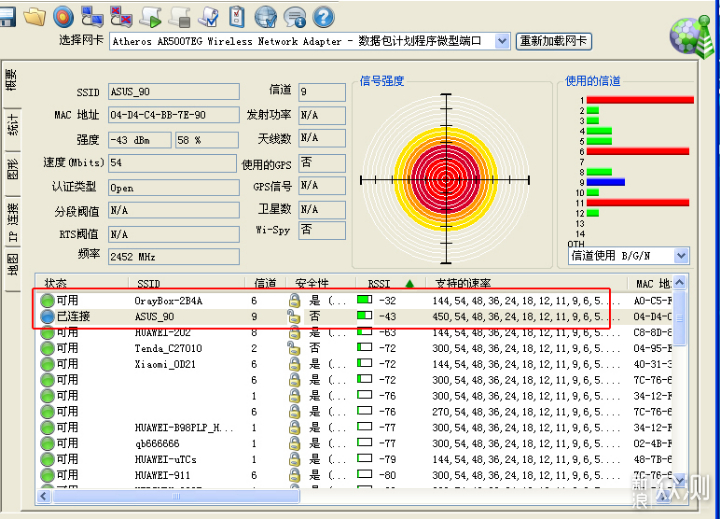Image resolution: width=720 pixels, height=519 pixels.
Task: Click the 频率 field 2452 MHz
Action: 174,257
